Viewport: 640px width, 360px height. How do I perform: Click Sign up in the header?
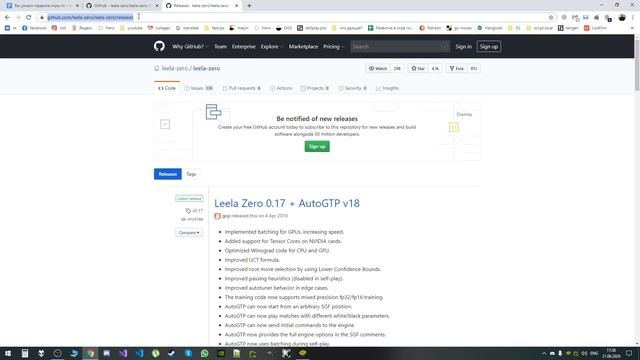(x=489, y=47)
